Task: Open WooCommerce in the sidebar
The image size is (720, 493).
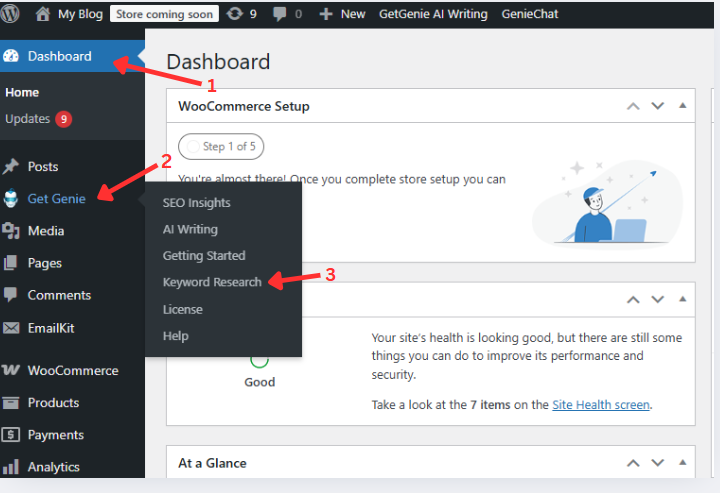Action: point(72,370)
